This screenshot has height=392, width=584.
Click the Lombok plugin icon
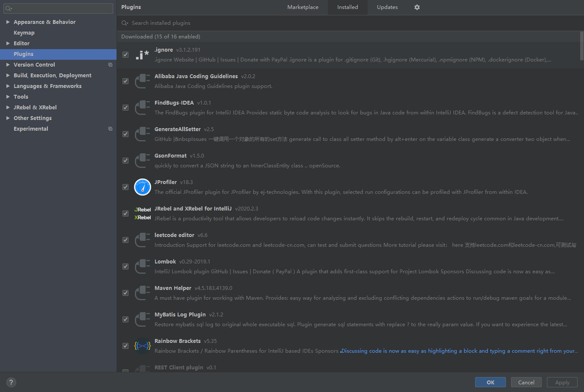(x=142, y=266)
